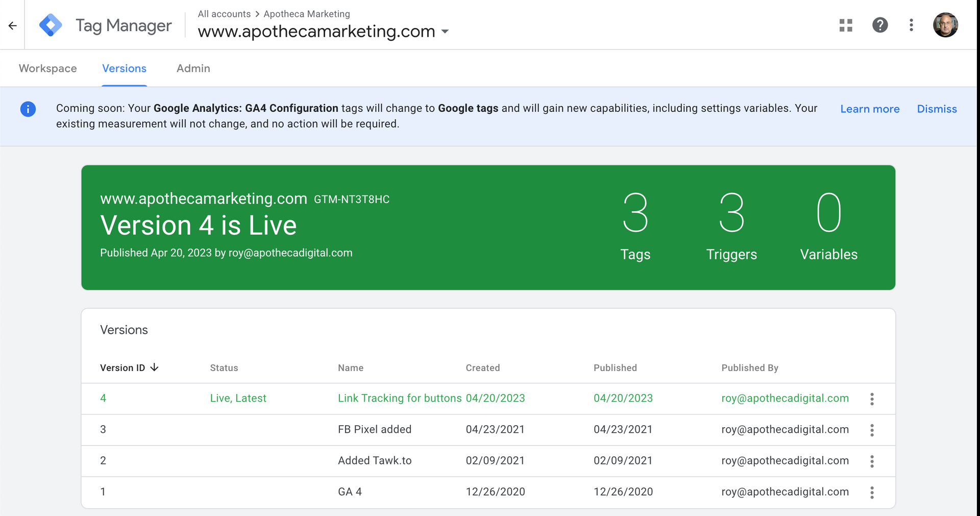Open Apotheca Marketing breadcrumb link

click(307, 14)
